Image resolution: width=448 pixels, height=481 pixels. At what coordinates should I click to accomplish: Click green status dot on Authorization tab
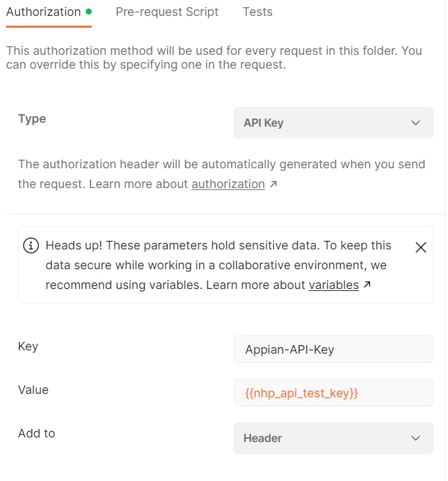coord(88,12)
